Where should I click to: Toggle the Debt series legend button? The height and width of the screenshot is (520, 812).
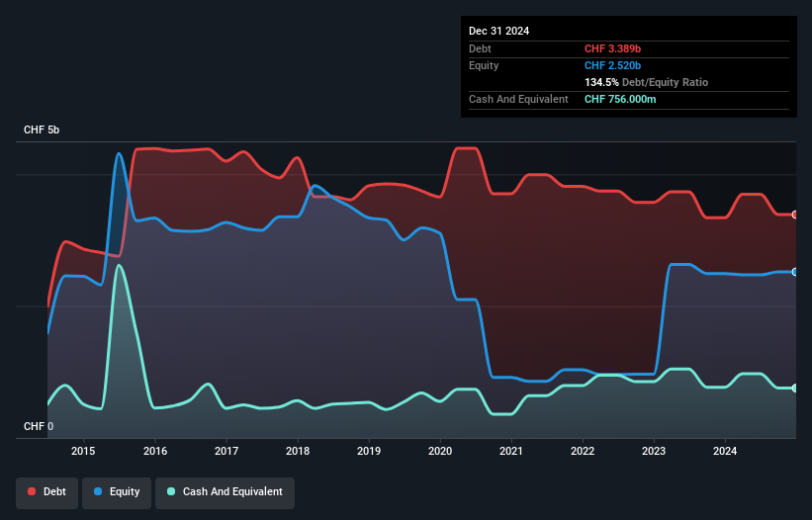pyautogui.click(x=47, y=492)
